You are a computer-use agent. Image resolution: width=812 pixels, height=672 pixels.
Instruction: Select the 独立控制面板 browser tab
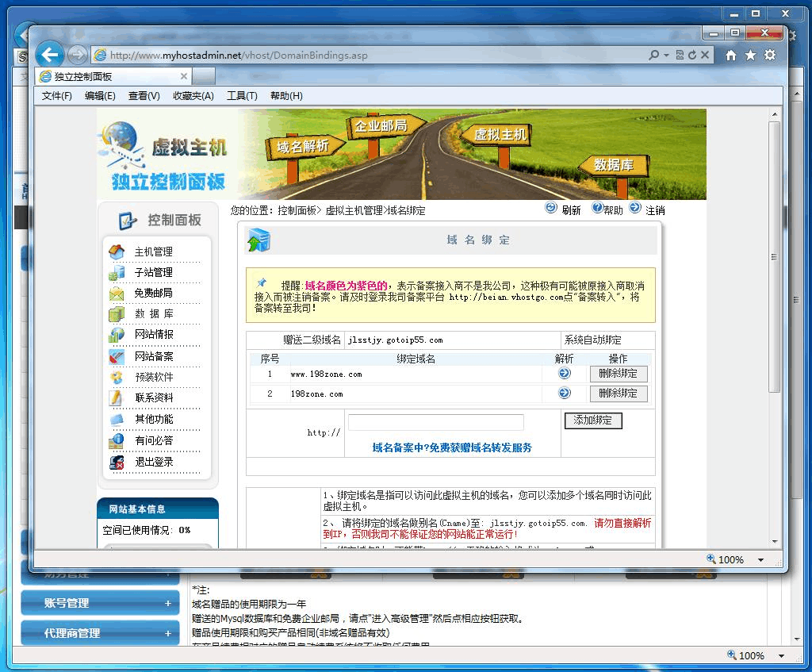(111, 76)
